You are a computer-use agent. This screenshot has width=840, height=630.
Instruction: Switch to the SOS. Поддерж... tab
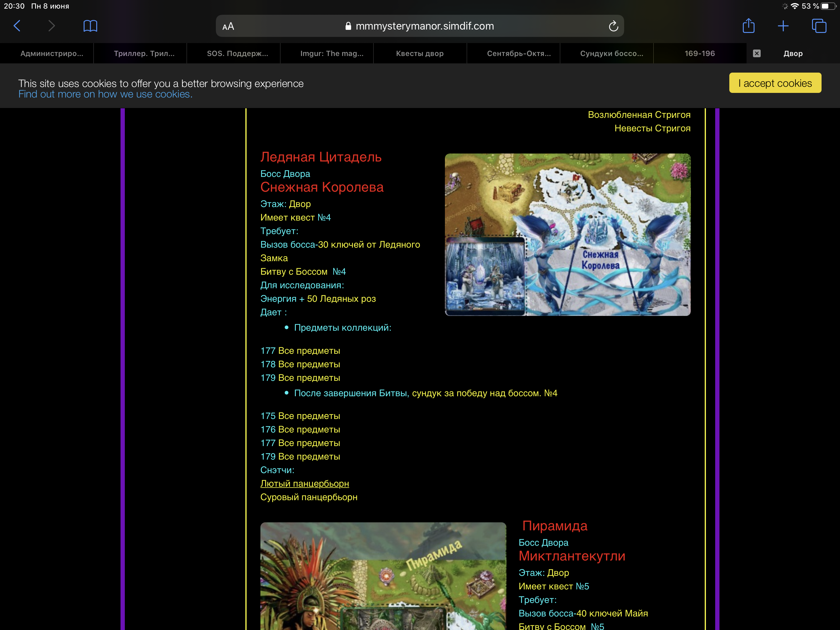click(x=234, y=54)
